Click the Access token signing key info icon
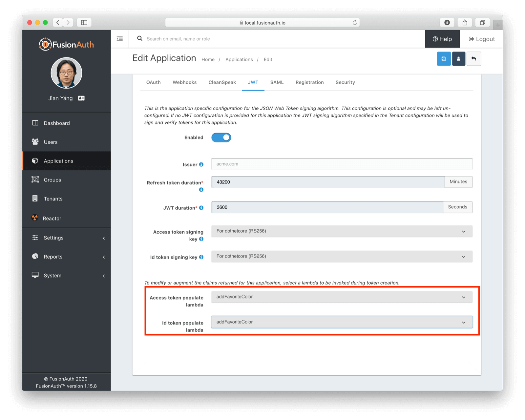Image resolution: width=525 pixels, height=420 pixels. (x=201, y=239)
